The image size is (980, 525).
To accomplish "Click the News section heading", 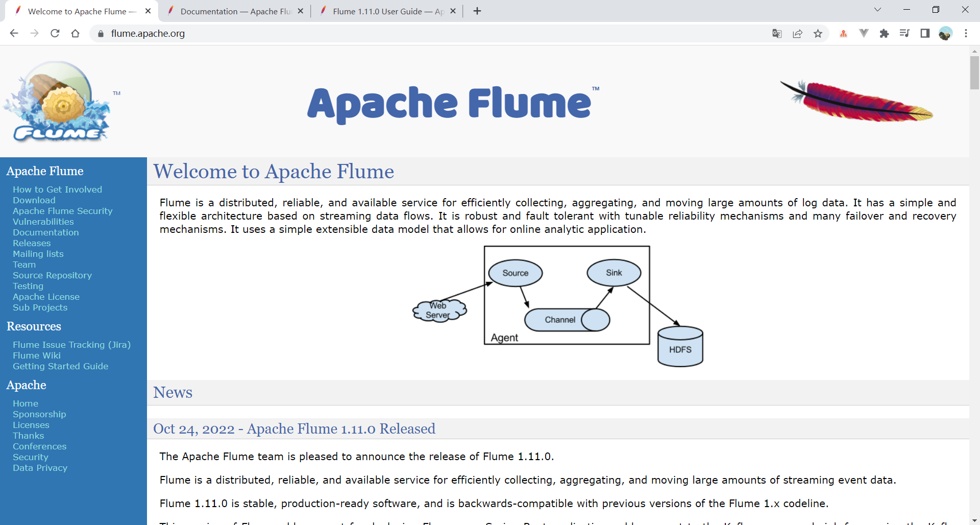I will pos(173,392).
